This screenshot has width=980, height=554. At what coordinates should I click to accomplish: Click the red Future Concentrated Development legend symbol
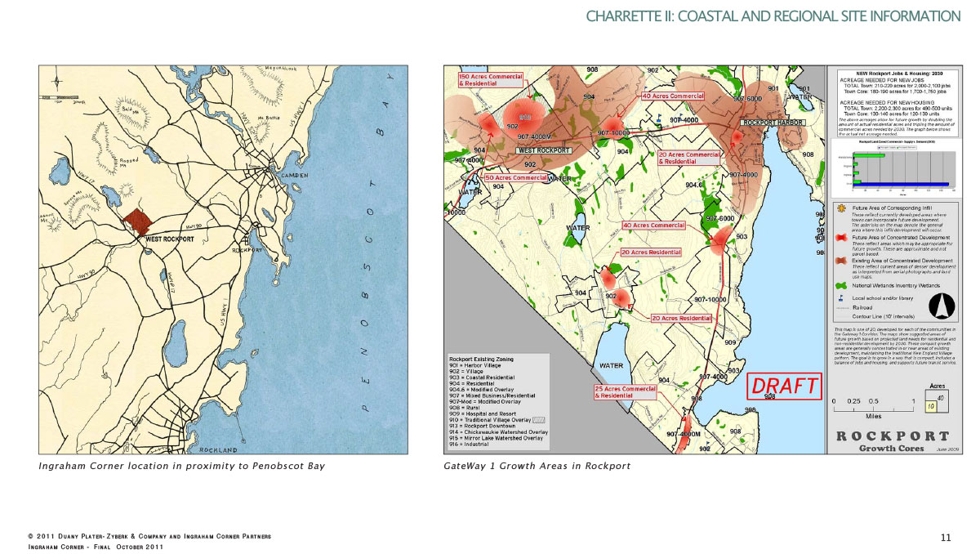tap(840, 236)
